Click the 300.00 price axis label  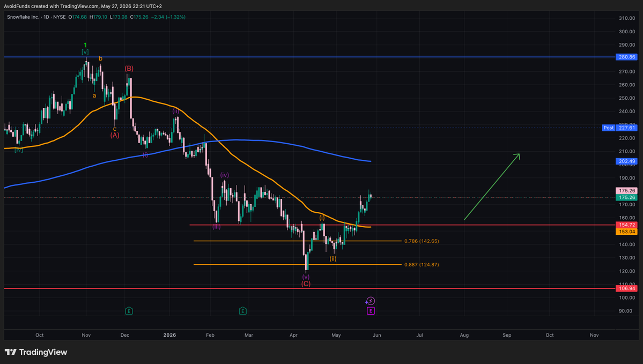coord(626,32)
